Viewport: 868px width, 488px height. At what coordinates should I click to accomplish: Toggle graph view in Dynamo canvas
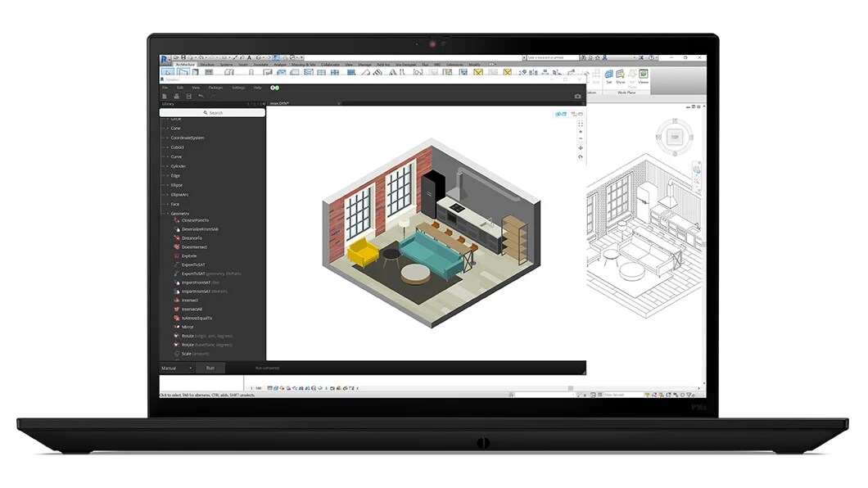click(x=560, y=114)
